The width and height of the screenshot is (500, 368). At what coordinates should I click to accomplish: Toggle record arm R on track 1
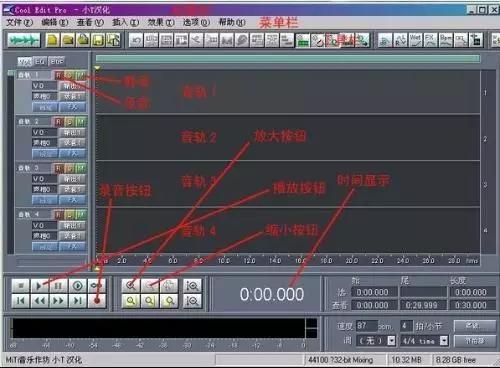(59, 75)
